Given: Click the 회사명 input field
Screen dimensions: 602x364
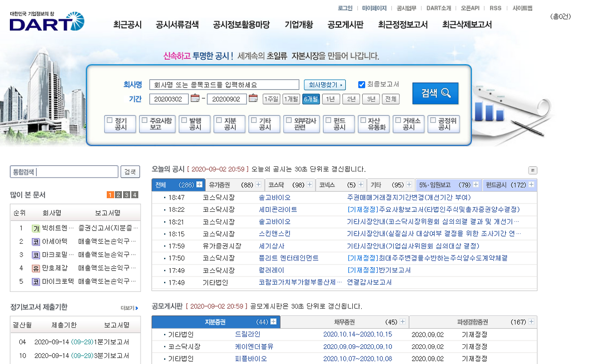Looking at the screenshot, I should point(224,85).
